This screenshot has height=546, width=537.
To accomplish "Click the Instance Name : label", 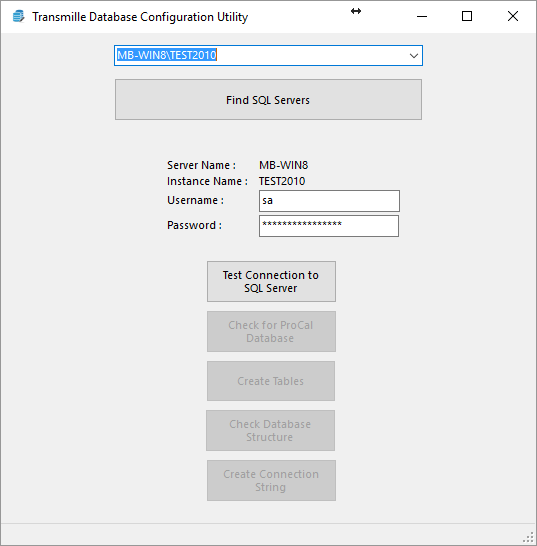I will (207, 181).
